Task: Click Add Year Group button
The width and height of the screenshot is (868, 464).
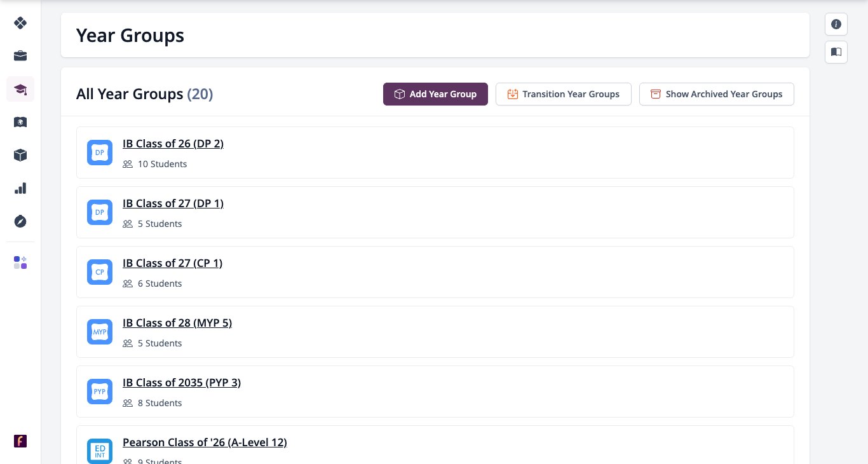Action: pos(435,94)
